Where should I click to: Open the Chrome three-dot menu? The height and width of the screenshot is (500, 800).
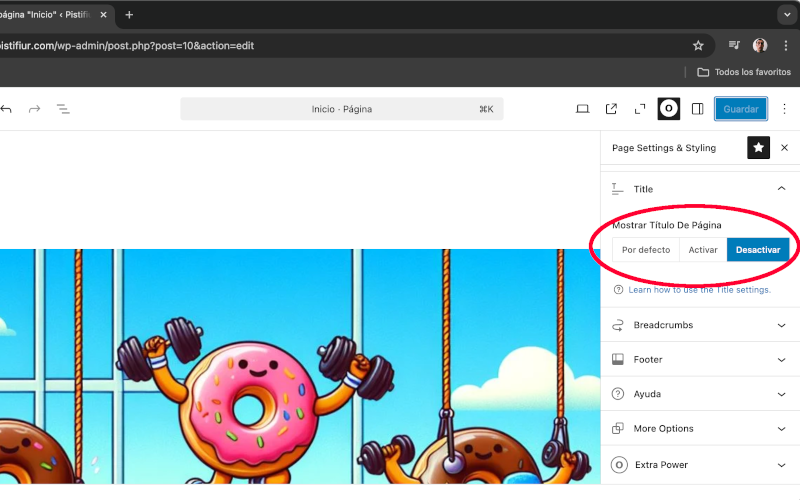click(786, 45)
